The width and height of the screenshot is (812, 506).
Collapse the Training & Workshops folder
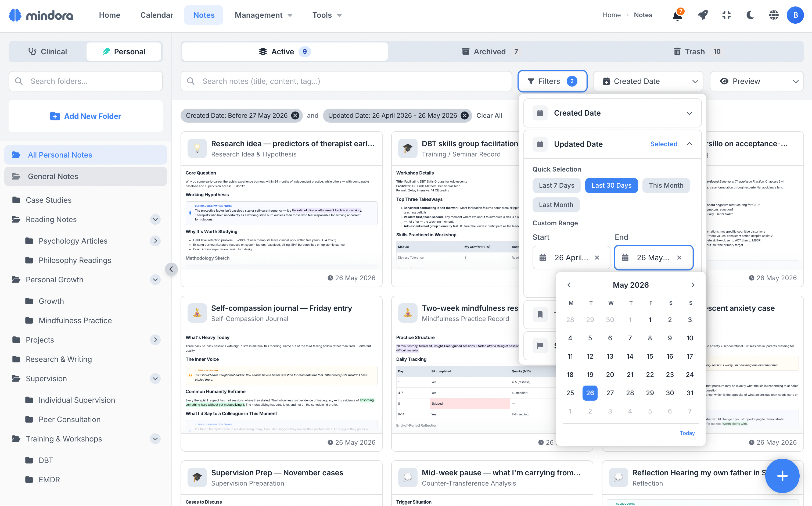tap(155, 439)
